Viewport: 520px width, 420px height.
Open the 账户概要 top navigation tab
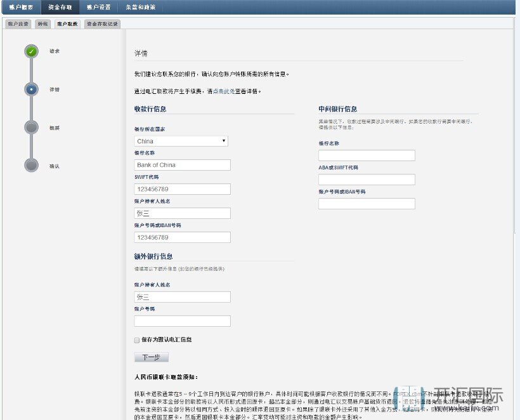click(20, 7)
